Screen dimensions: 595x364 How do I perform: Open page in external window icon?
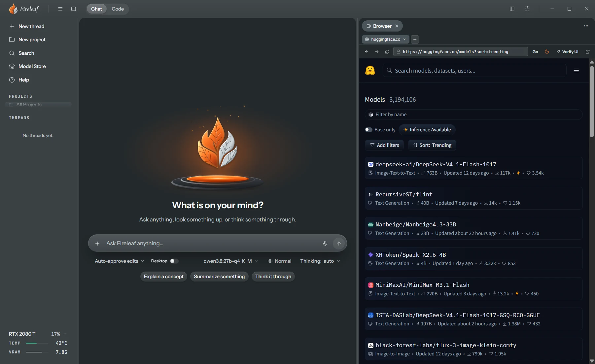click(588, 52)
